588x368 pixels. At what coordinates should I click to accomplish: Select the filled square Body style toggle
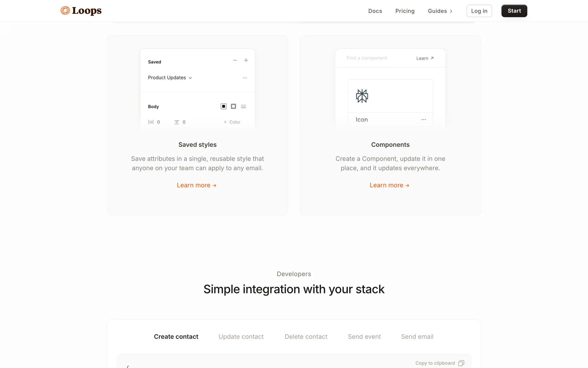(224, 106)
